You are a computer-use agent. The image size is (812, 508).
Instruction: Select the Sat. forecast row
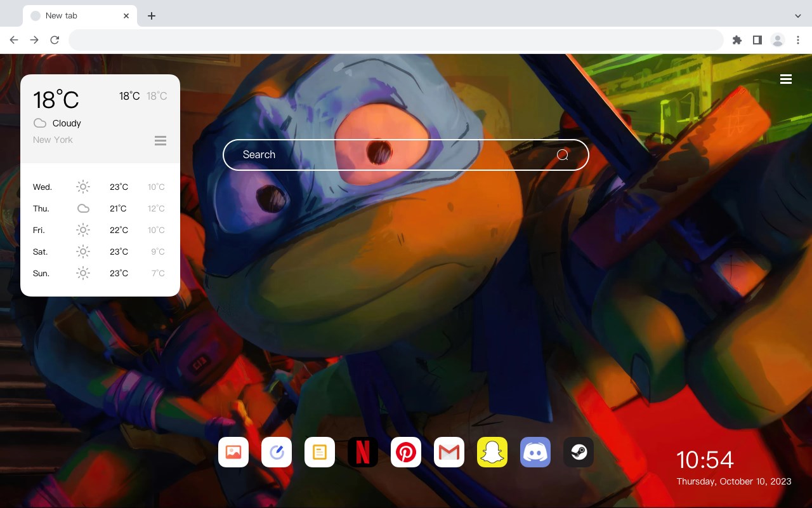point(100,251)
